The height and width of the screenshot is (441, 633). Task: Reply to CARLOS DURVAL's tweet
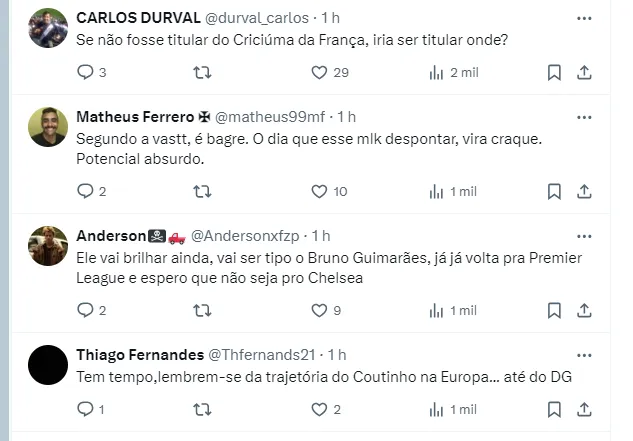click(x=85, y=72)
